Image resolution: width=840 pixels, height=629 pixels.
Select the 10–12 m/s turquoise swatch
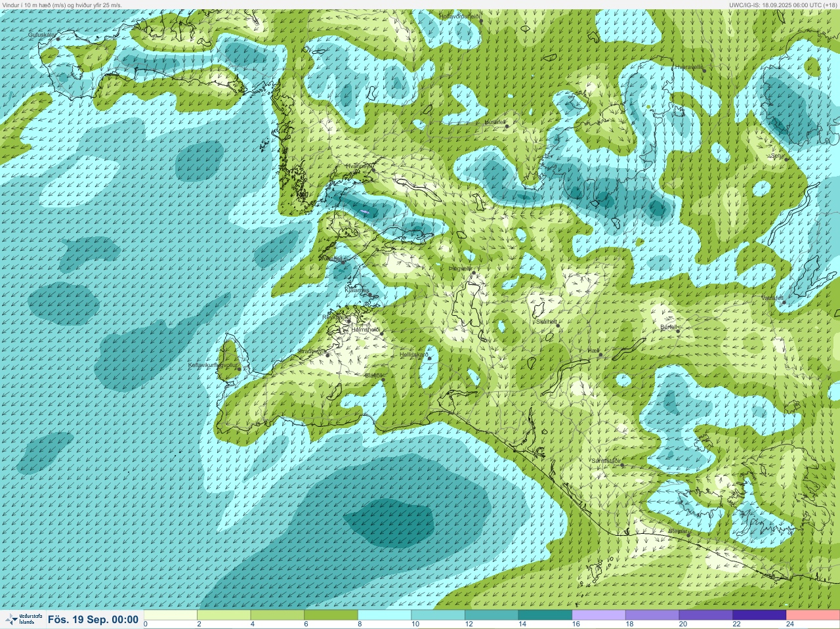(438, 615)
